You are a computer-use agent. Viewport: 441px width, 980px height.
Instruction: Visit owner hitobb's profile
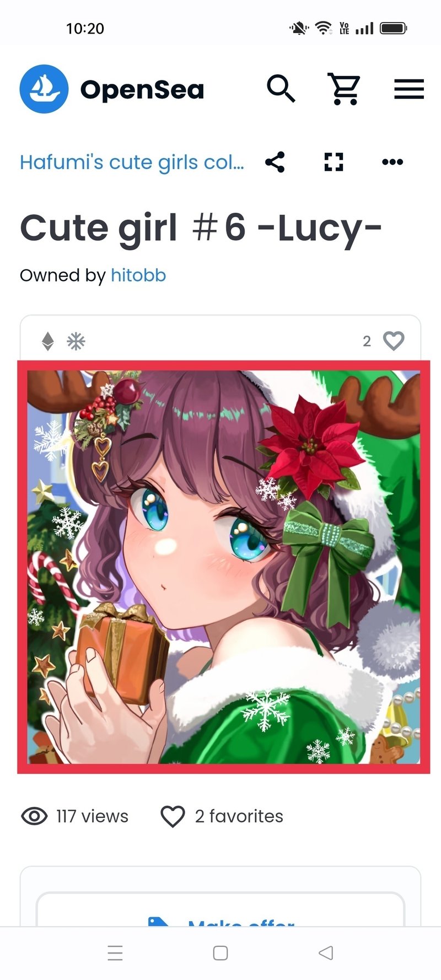138,275
